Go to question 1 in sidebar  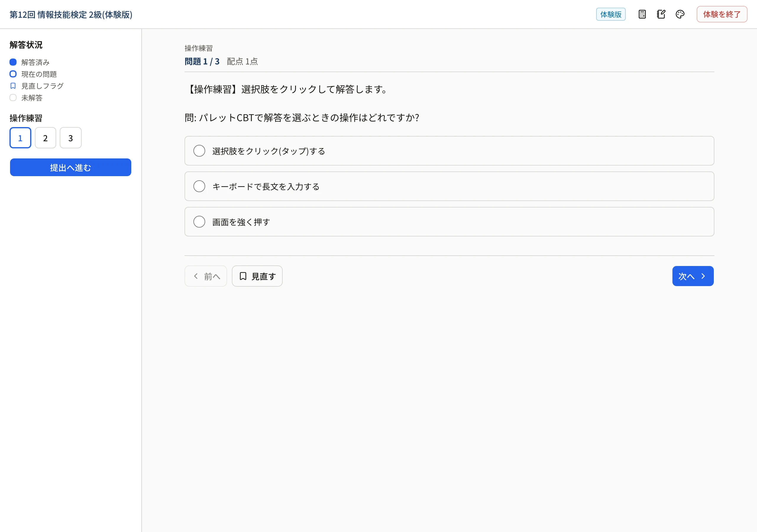click(x=20, y=138)
